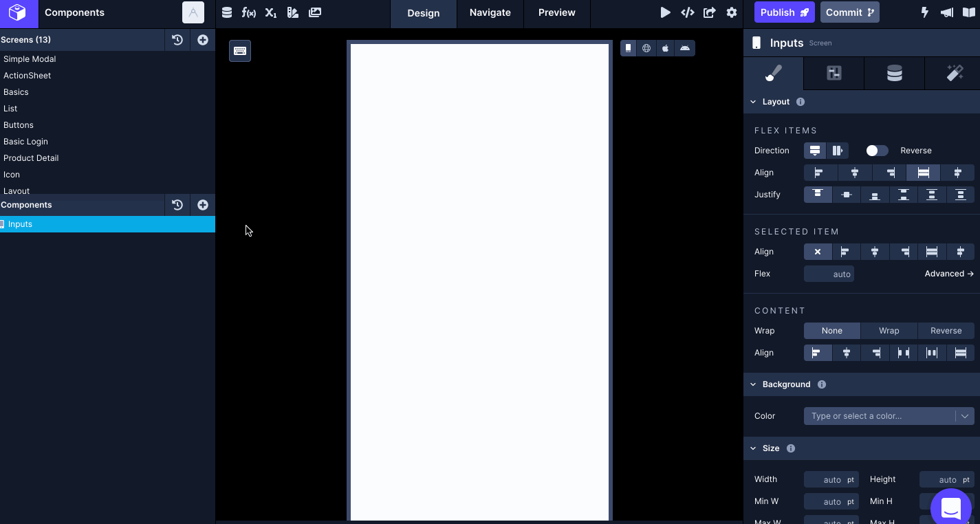Viewport: 980px width, 524px height.
Task: Switch to the Navigate tab
Action: (490, 12)
